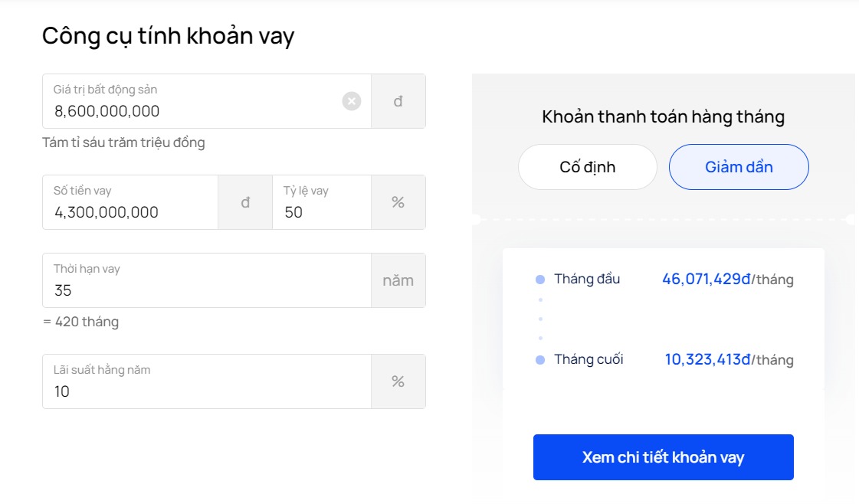Click the blue dot beside 'Tháng cuối'
This screenshot has height=504, width=859.
click(x=540, y=360)
